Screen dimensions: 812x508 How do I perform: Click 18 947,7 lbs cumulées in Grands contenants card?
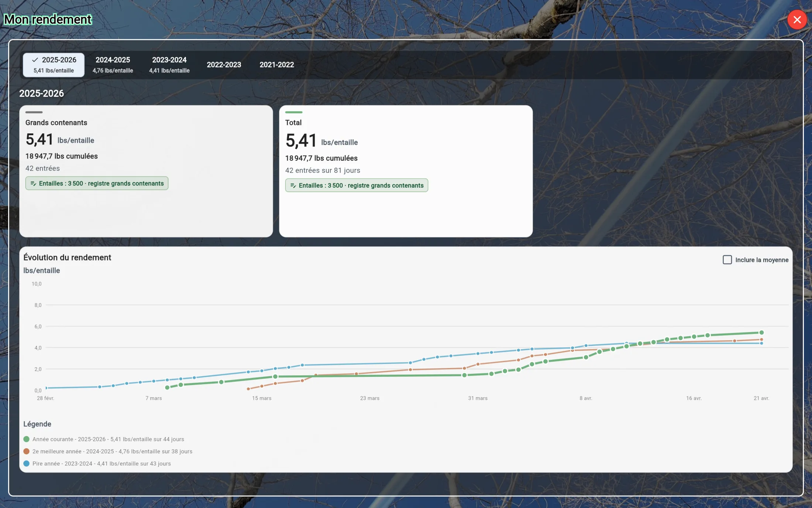(x=61, y=156)
